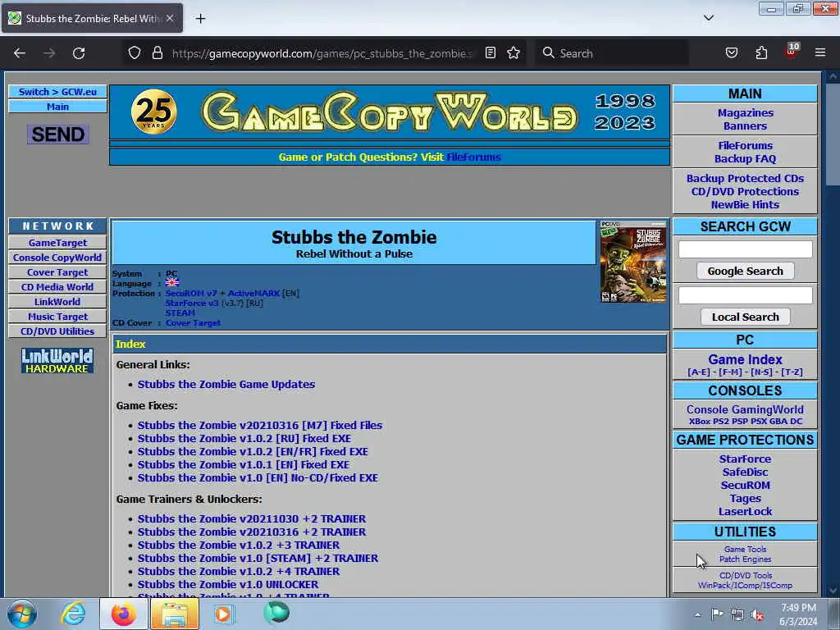Open the LinkWorld Hardware logo
The width and height of the screenshot is (840, 630).
(x=57, y=361)
